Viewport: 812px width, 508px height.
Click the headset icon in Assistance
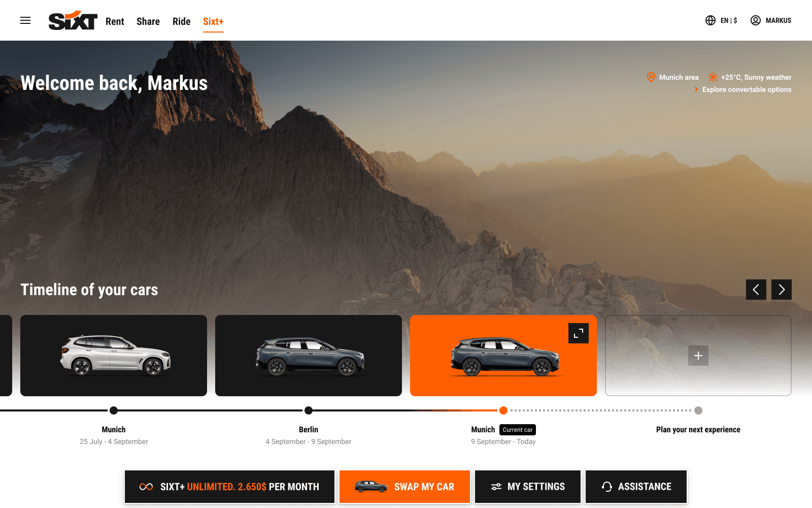(607, 487)
